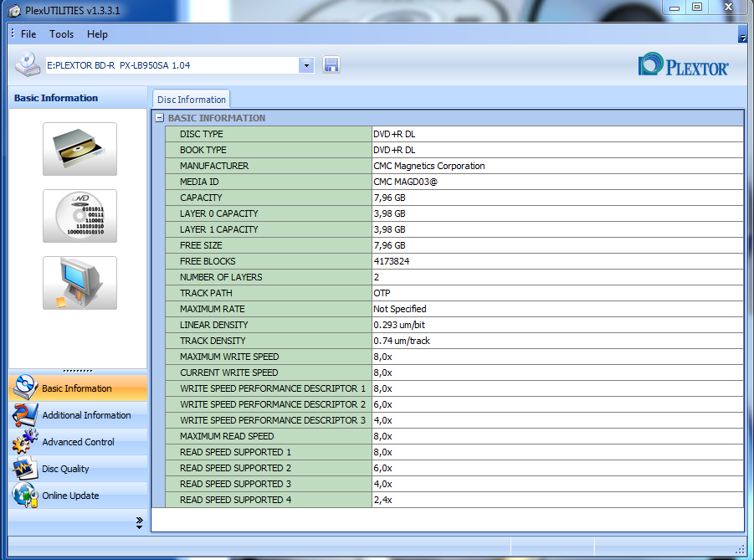The width and height of the screenshot is (754, 560).
Task: Select the Disc Information tab
Action: coord(192,99)
